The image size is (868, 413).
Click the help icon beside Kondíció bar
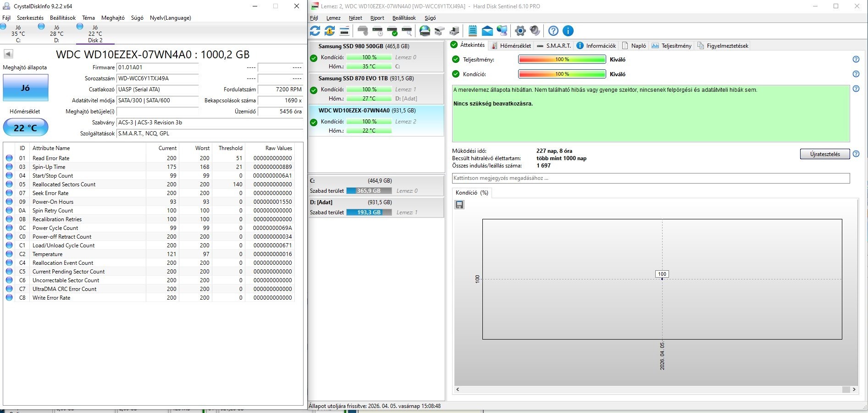tap(856, 74)
